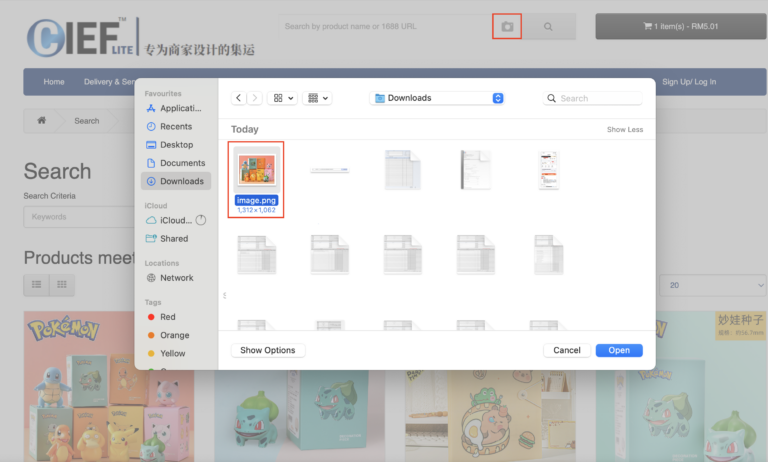Screen dimensions: 768x462
Task: Click the iCloud sync progress indicator
Action: click(201, 220)
